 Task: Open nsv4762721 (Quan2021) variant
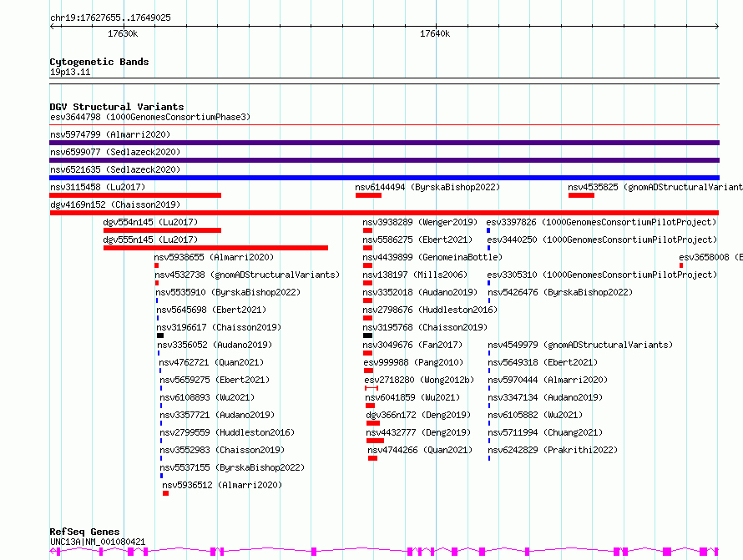(211, 362)
